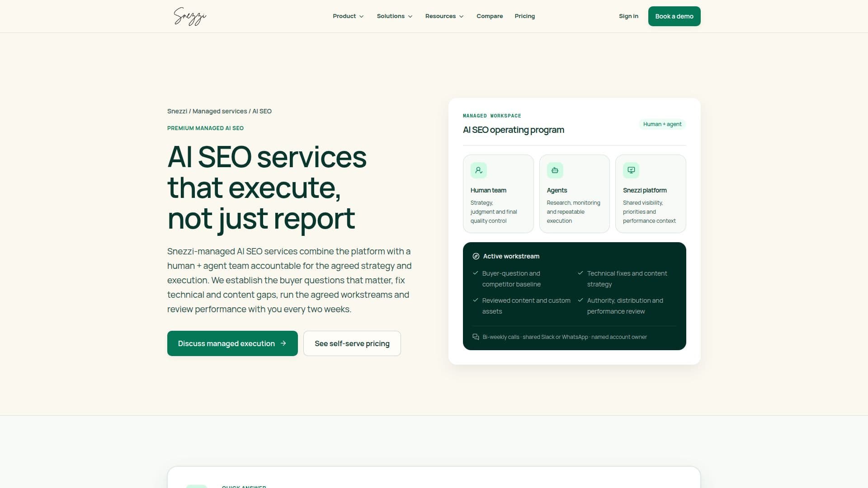The height and width of the screenshot is (488, 868).
Task: Click Discuss managed execution button
Action: [x=232, y=343]
